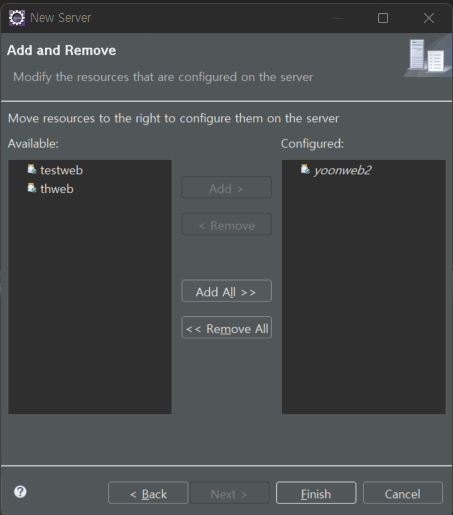
Task: Select yoonweb2 in the Configured list
Action: [x=343, y=170]
